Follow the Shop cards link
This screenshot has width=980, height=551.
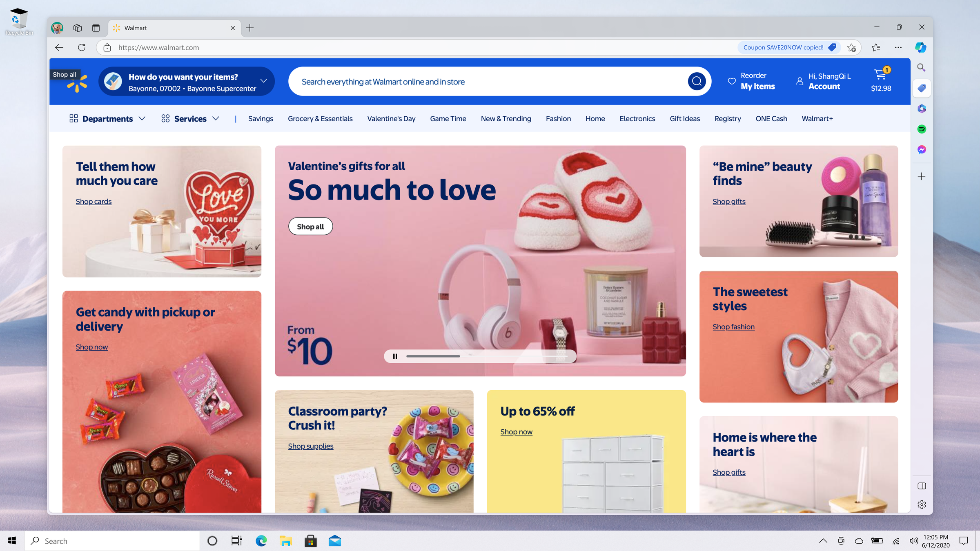coord(94,202)
